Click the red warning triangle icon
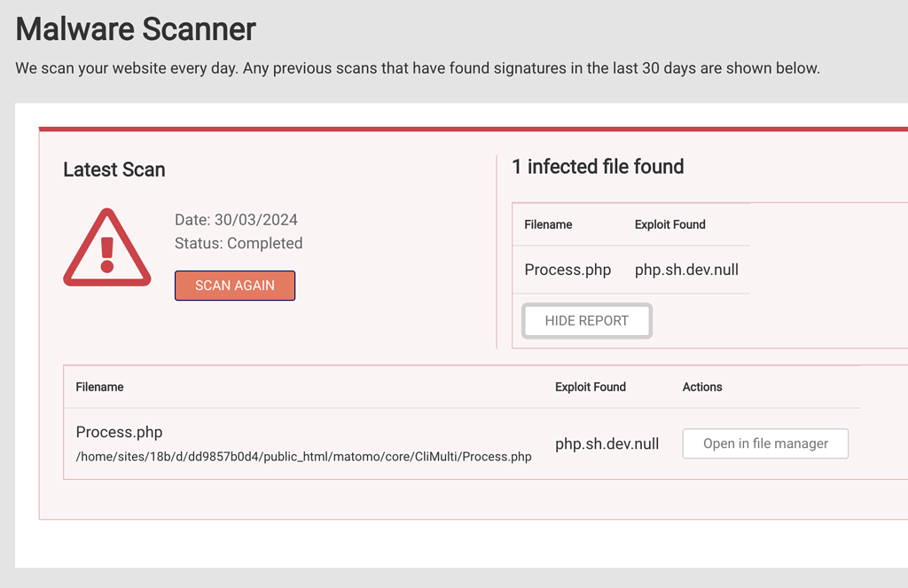The width and height of the screenshot is (908, 588). [x=106, y=247]
